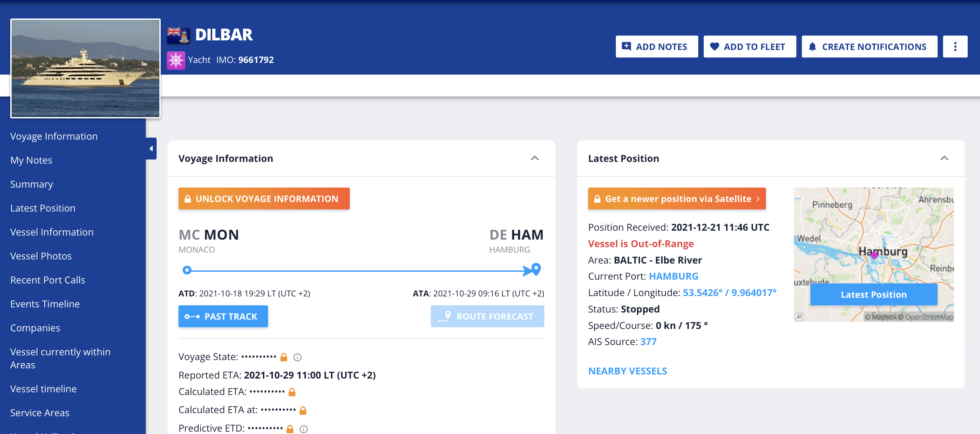980x434 pixels.
Task: Click the HAMBURG current port link
Action: [x=673, y=276]
